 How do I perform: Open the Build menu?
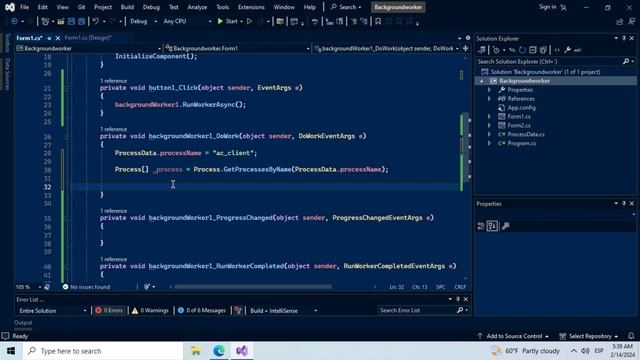pos(127,7)
